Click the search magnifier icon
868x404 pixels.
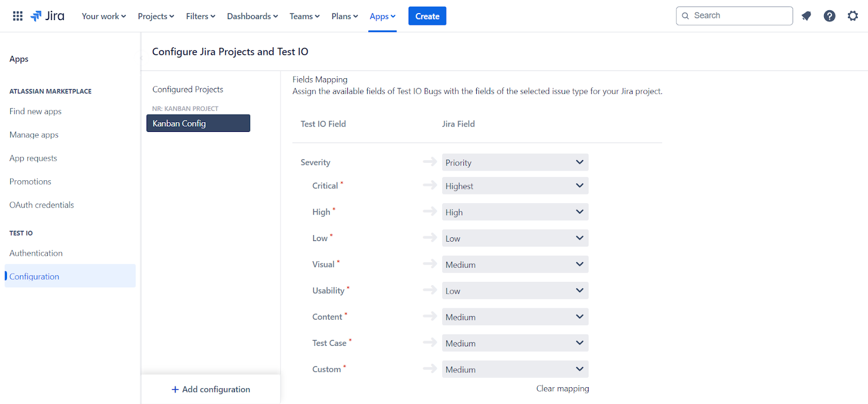pos(686,16)
